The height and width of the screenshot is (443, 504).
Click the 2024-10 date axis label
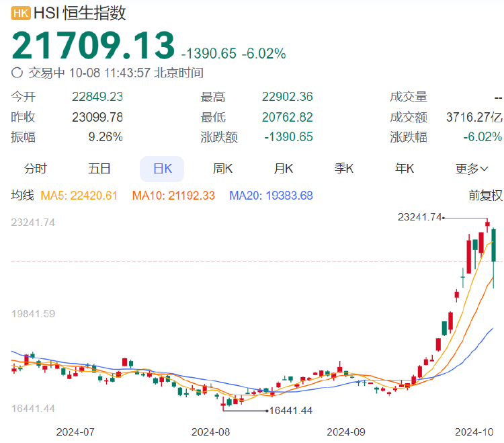(474, 432)
